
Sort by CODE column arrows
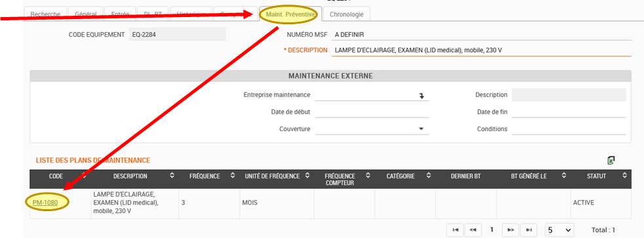pos(85,176)
